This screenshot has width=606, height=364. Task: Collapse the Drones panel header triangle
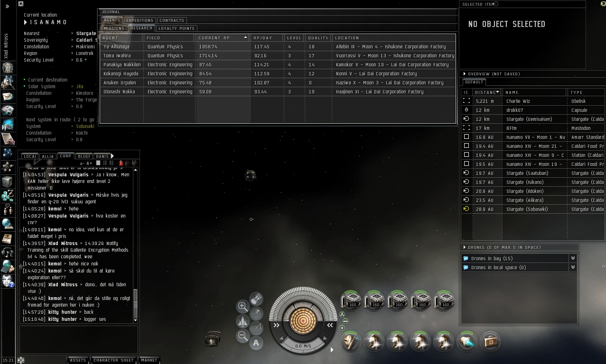click(465, 247)
